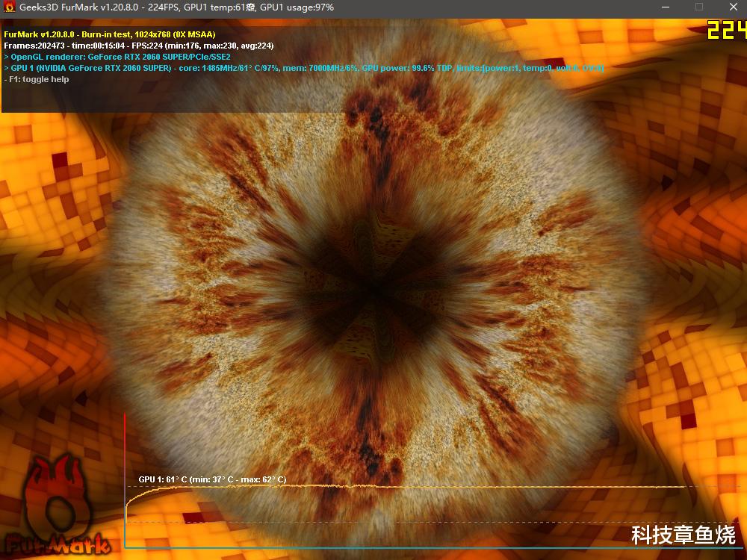
Task: Click the orange GPU temperature graph line
Action: (x=406, y=487)
